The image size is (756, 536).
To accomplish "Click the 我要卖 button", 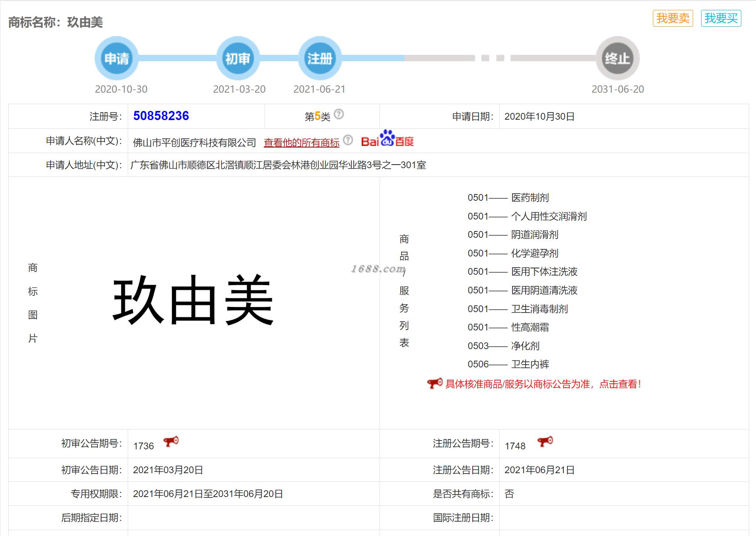I will [673, 18].
